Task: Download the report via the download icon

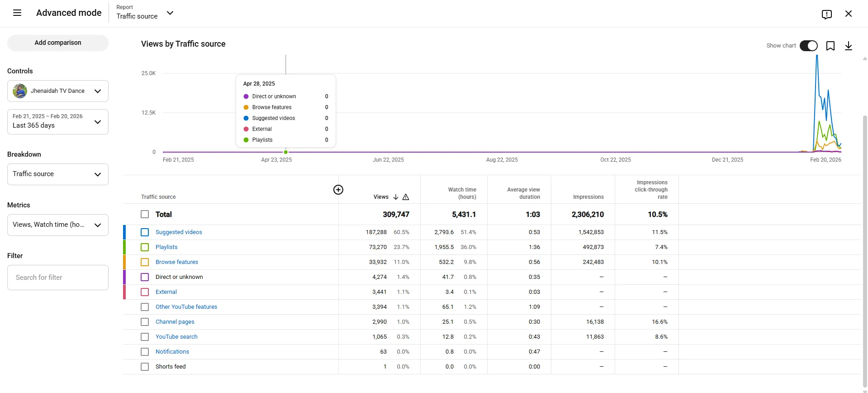Action: tap(849, 46)
